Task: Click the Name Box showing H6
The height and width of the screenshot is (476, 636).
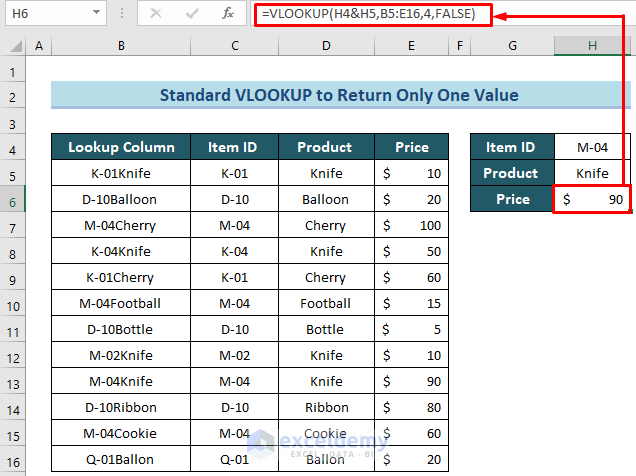Action: tap(56, 14)
